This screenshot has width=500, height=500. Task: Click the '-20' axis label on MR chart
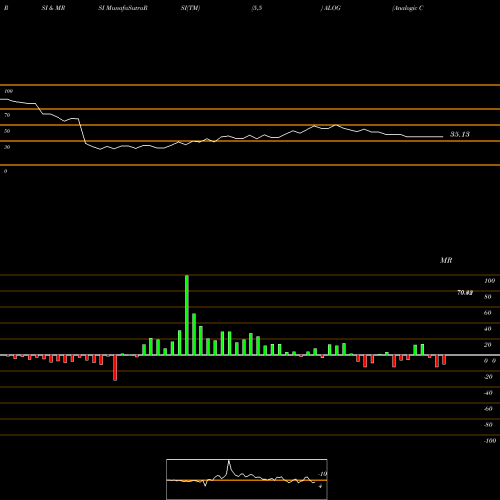click(488, 377)
